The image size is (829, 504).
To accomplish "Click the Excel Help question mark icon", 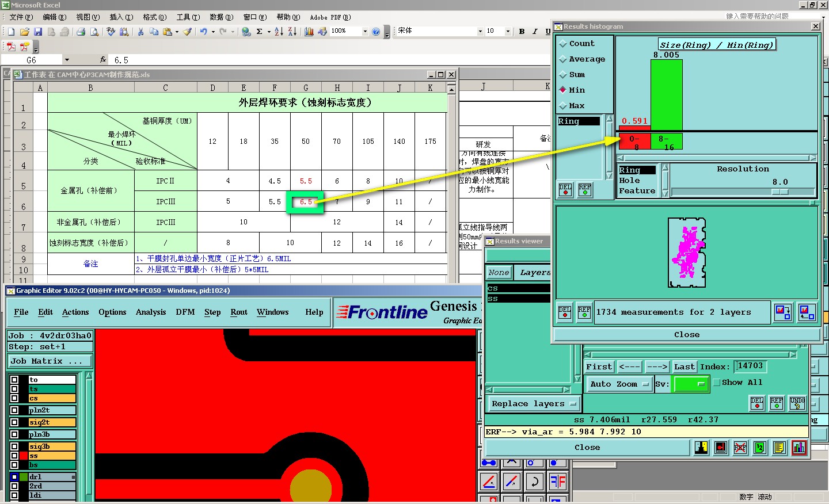I will 376,32.
